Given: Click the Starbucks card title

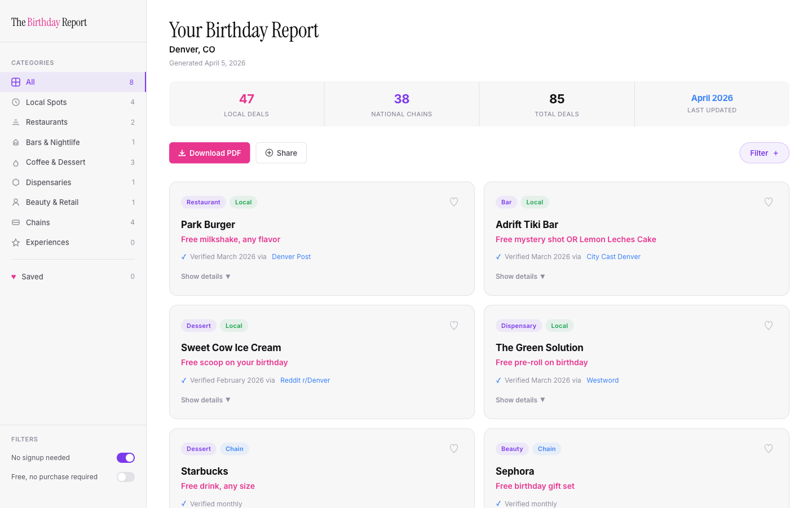Looking at the screenshot, I should coord(205,471).
